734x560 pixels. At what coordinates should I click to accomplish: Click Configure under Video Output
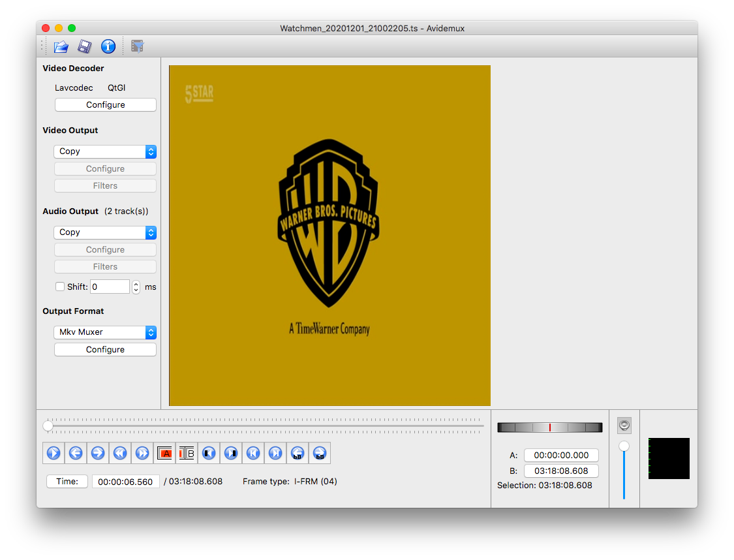(x=105, y=168)
